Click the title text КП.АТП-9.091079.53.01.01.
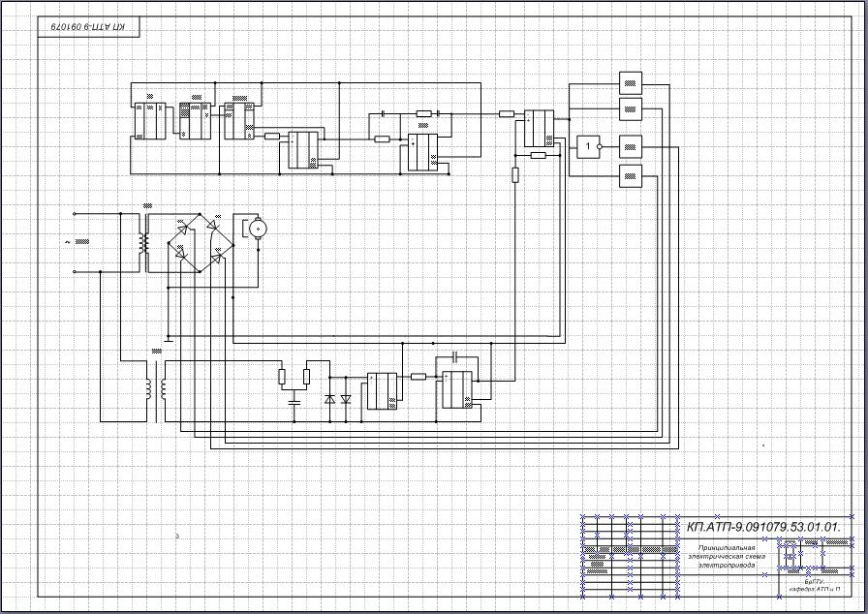Viewport: 868px width, 614px height. (x=764, y=527)
